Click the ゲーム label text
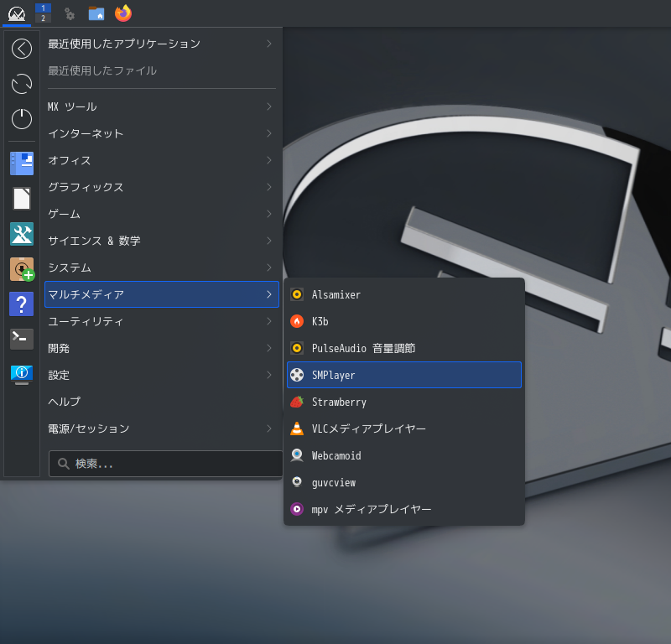Screen dimensions: 671x644 point(64,214)
